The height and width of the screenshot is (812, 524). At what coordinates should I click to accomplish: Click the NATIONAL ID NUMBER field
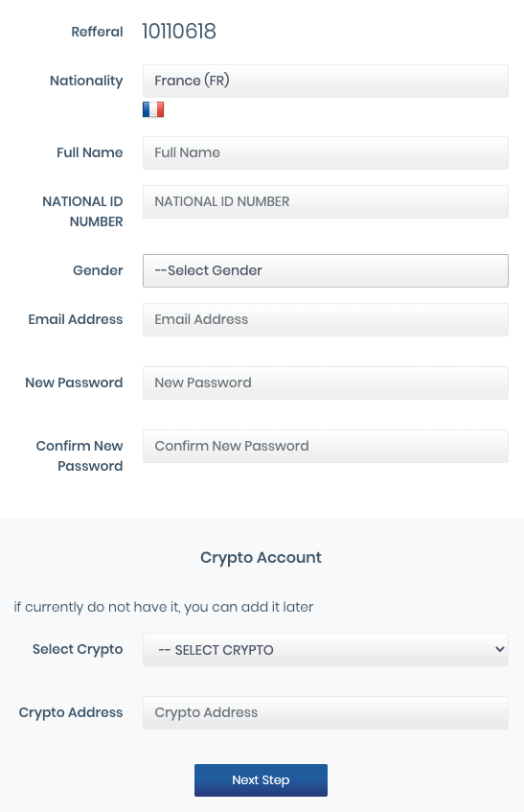[326, 201]
